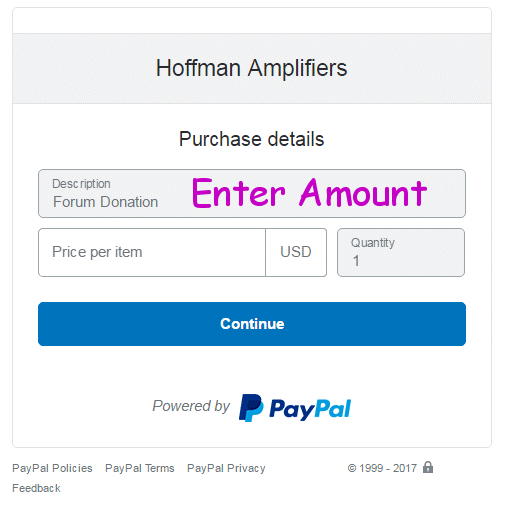Screen dimensions: 509x508
Task: Click the PayPal wordmark logo
Action: 310,409
